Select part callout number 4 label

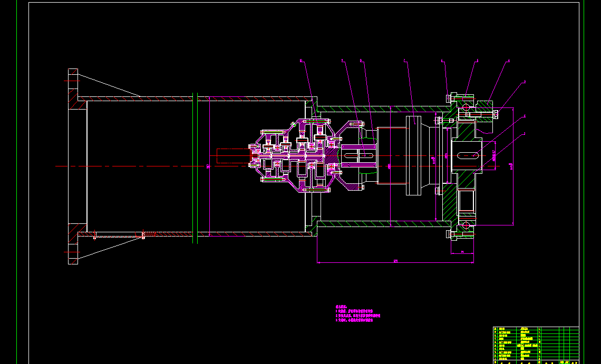(509, 60)
